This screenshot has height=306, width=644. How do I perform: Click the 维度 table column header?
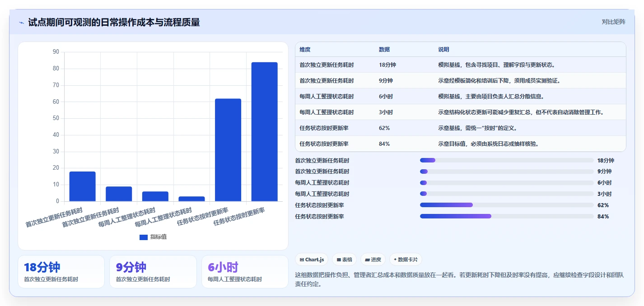[305, 50]
